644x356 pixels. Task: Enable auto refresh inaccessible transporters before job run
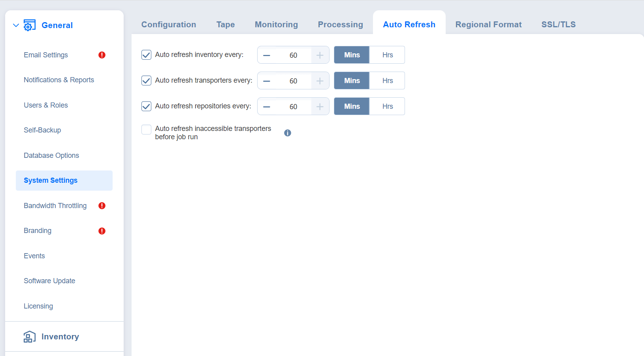146,129
